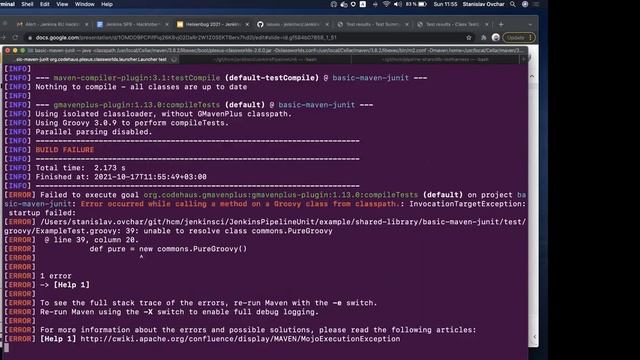The image size is (640, 360).
Task: Click the MojoExecutionException help URL
Action: point(240,339)
